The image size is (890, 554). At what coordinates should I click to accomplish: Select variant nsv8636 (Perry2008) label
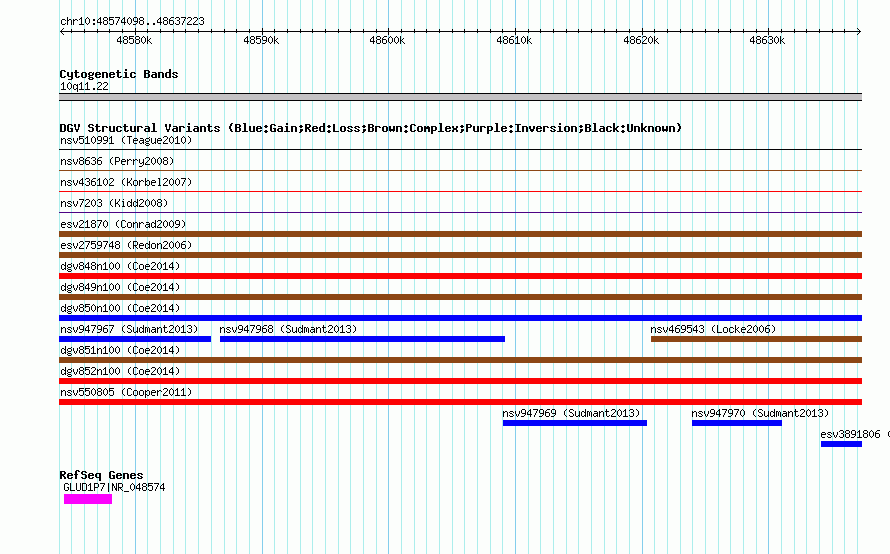117,161
